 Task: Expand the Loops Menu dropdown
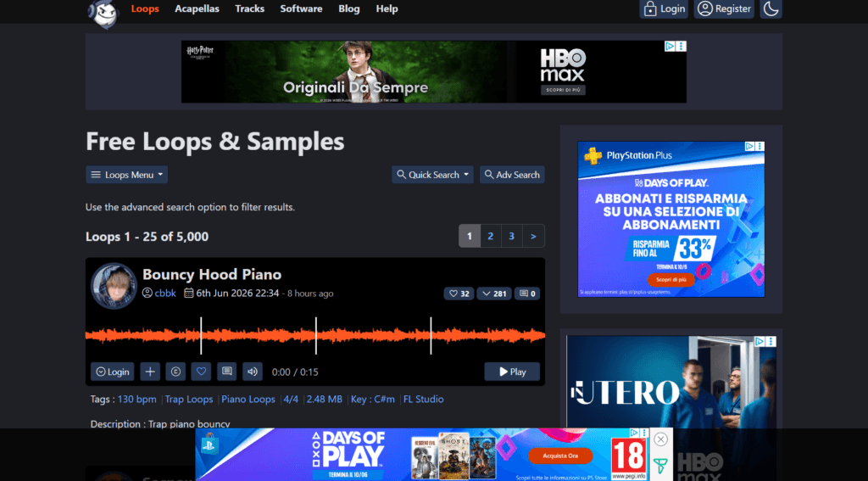127,175
